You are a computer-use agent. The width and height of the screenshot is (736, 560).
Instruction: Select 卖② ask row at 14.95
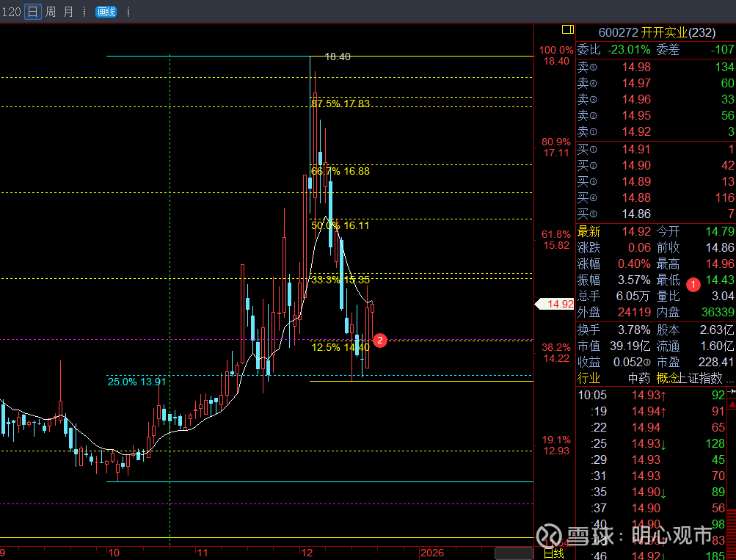click(x=656, y=115)
